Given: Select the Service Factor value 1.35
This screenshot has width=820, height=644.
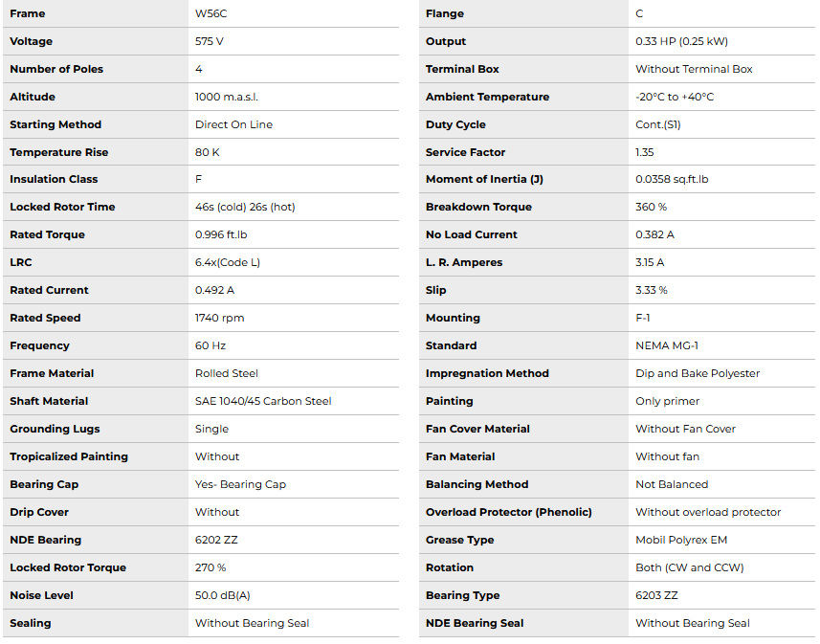Looking at the screenshot, I should pos(645,153).
